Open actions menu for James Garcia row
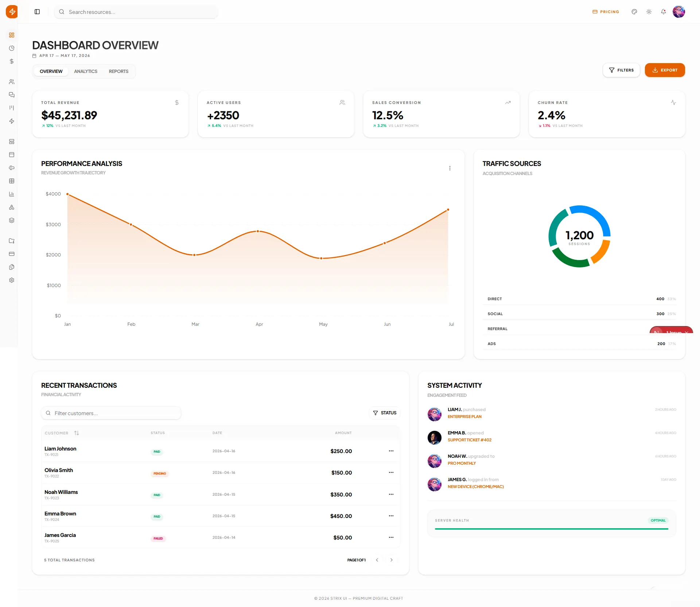 tap(391, 537)
